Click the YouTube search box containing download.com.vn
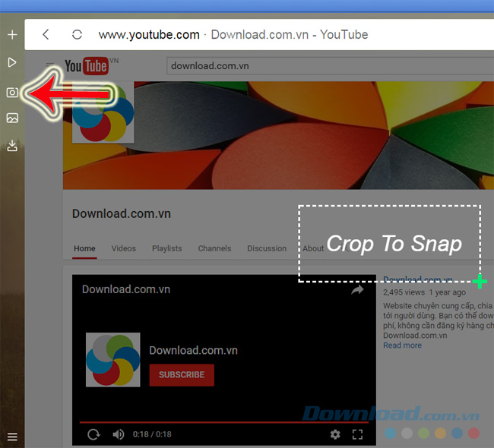 [330, 66]
